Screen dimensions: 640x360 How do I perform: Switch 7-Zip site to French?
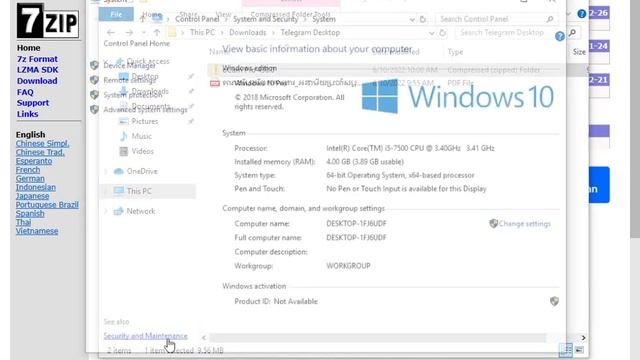pyautogui.click(x=28, y=170)
